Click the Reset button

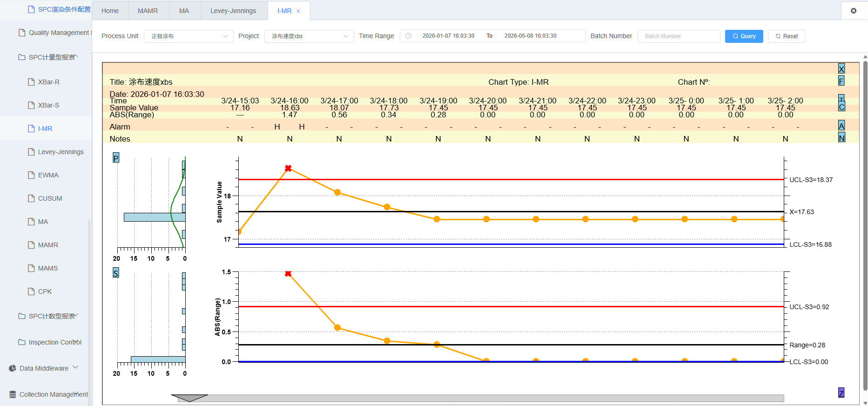(x=787, y=36)
